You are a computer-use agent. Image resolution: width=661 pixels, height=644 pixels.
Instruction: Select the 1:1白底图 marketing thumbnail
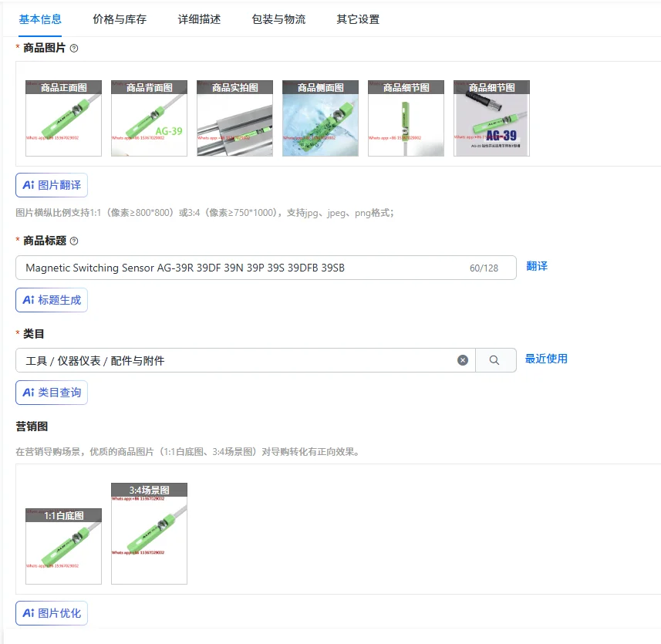64,547
